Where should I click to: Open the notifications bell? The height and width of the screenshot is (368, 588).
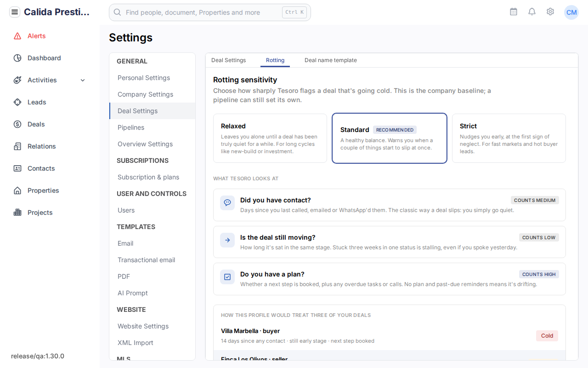tap(532, 12)
